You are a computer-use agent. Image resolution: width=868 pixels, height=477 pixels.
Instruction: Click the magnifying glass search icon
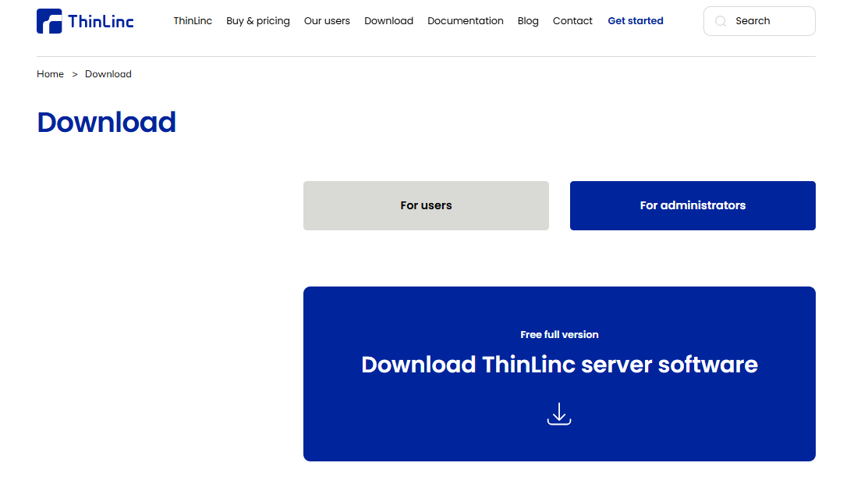pyautogui.click(x=721, y=21)
